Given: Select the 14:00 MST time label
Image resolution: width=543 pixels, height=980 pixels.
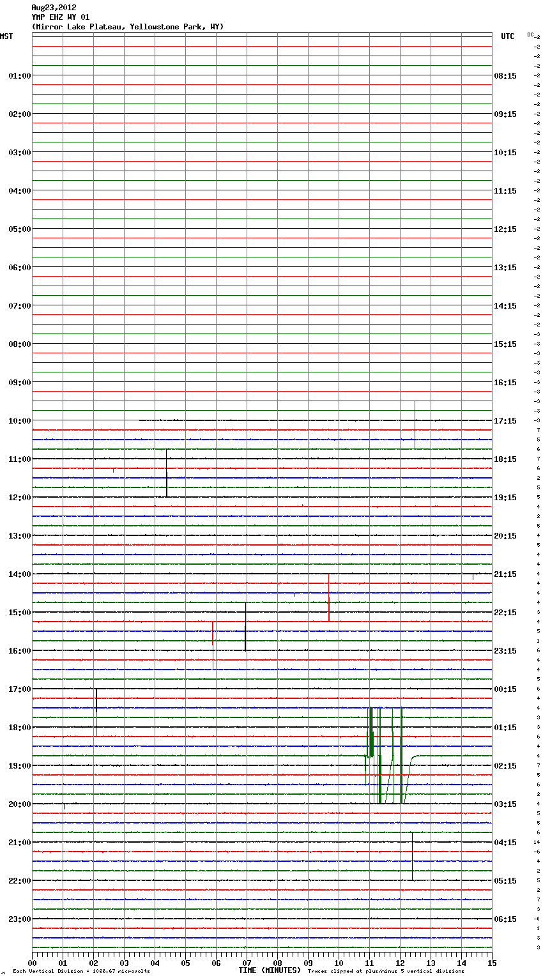Looking at the screenshot, I should (x=19, y=574).
